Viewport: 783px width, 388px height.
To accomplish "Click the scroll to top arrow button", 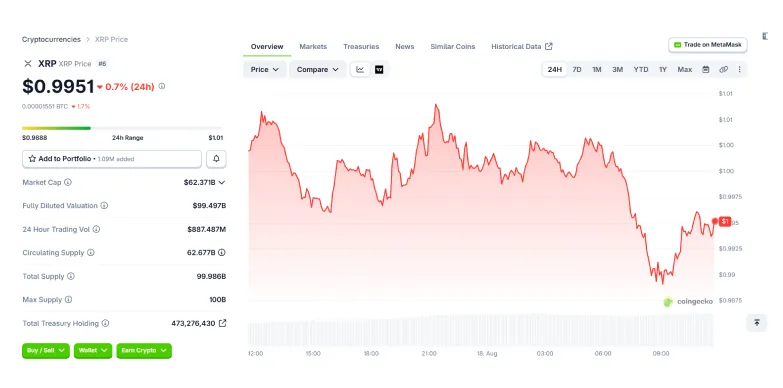I will (x=757, y=323).
